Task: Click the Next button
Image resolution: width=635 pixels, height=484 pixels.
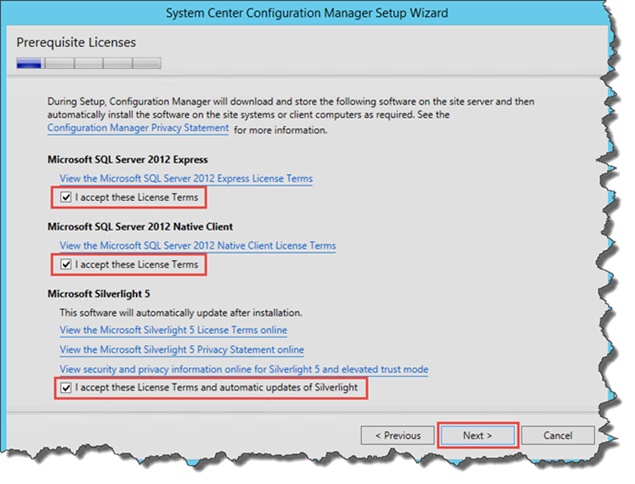Action: click(477, 435)
